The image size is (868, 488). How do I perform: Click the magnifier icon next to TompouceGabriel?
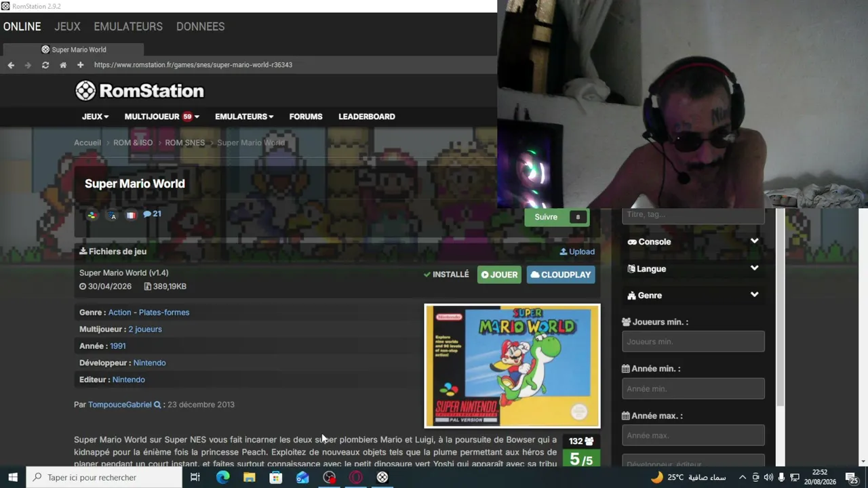coord(157,405)
